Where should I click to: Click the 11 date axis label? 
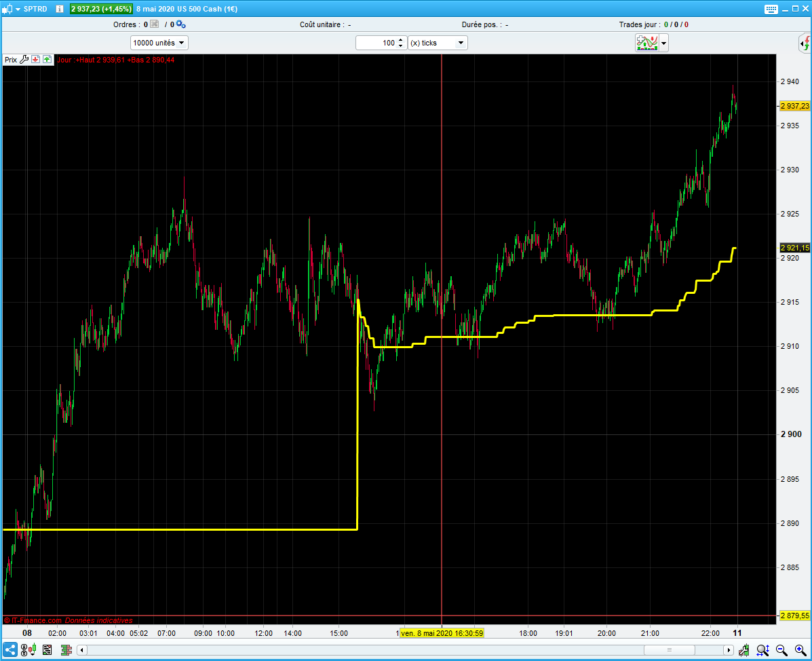[x=737, y=632]
